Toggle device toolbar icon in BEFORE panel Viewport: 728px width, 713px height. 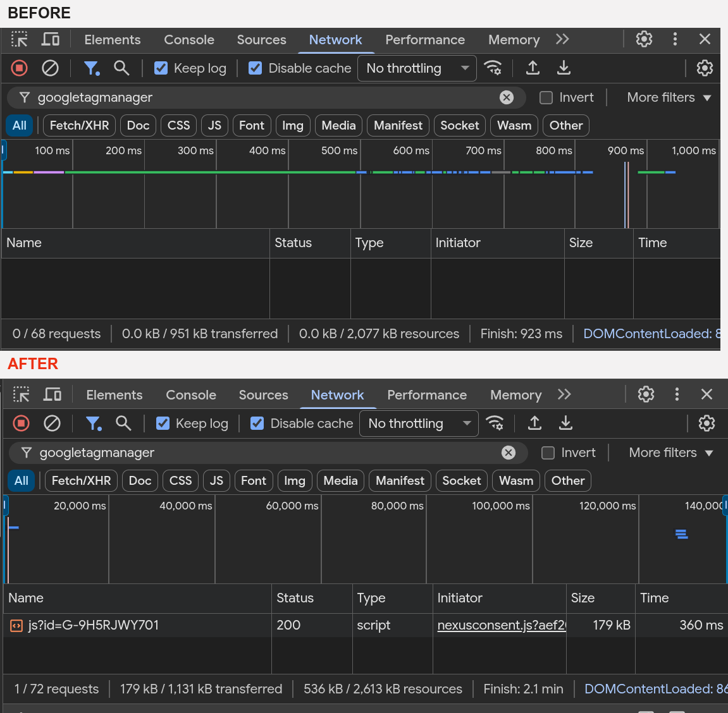point(50,39)
